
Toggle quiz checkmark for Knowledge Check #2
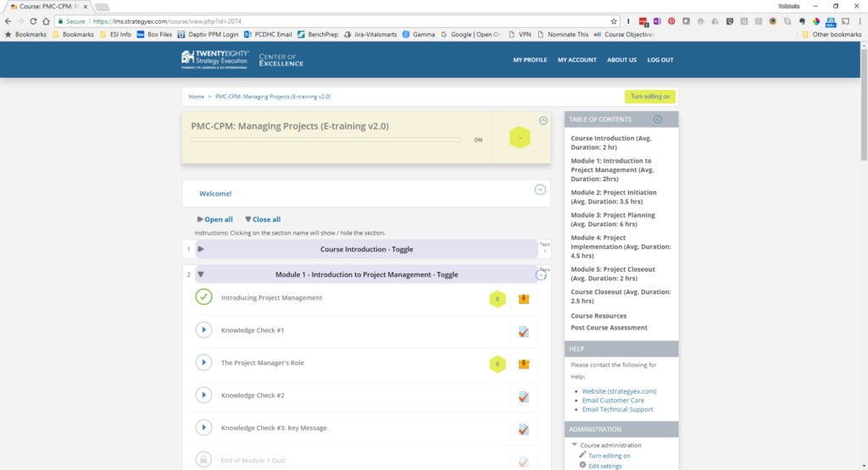click(x=523, y=397)
